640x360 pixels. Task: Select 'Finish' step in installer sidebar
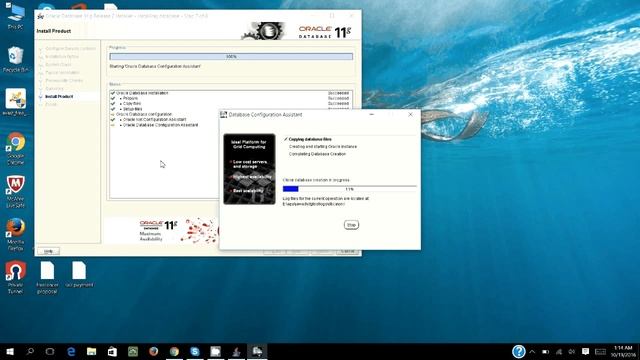[51, 104]
